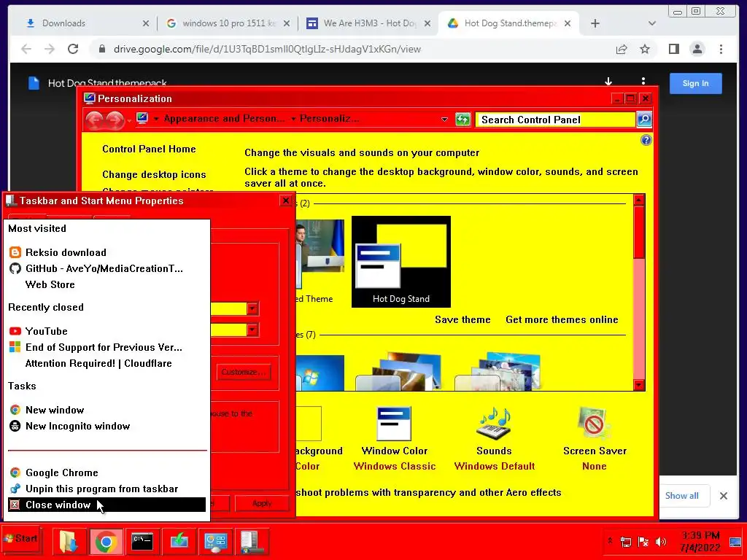
Task: Share this page icon in address bar
Action: point(622,49)
